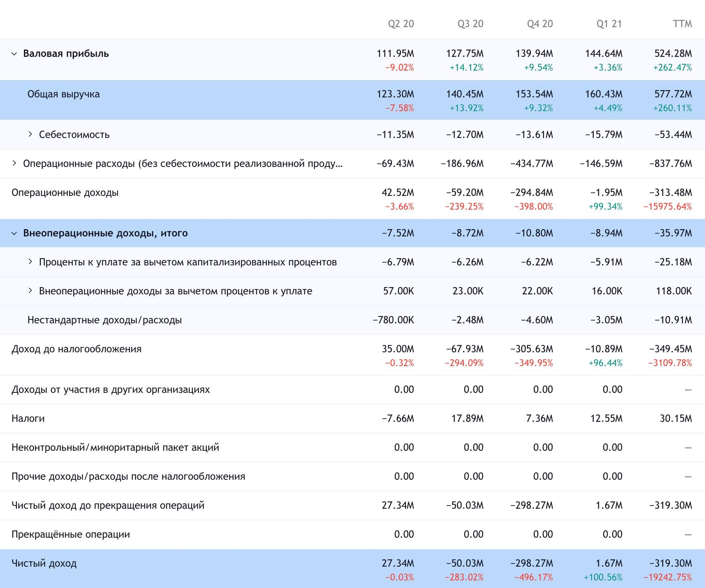Click Внеоперационные доходы, итого label
This screenshot has height=588, width=705.
pos(105,233)
